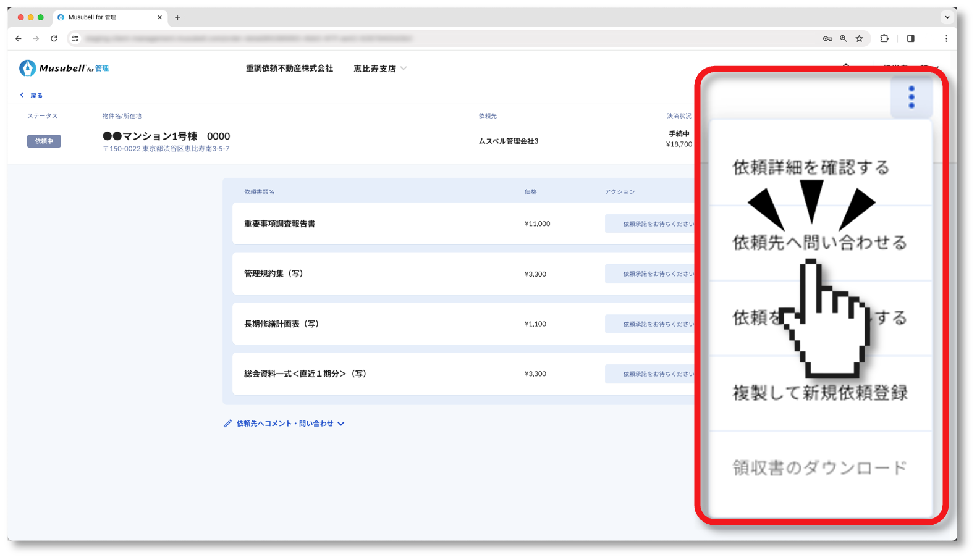Open the 恵比寿支店 branch dropdown
The height and width of the screenshot is (560, 977).
pyautogui.click(x=379, y=69)
